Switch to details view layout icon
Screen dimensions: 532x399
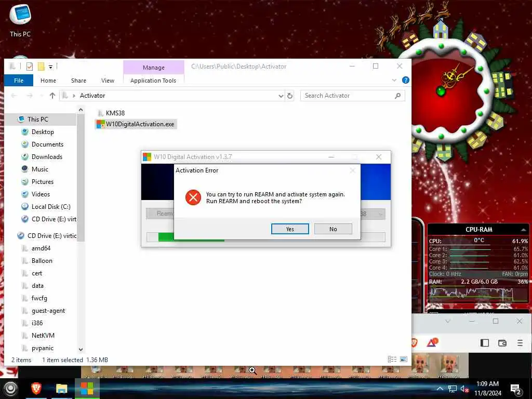[x=392, y=360]
